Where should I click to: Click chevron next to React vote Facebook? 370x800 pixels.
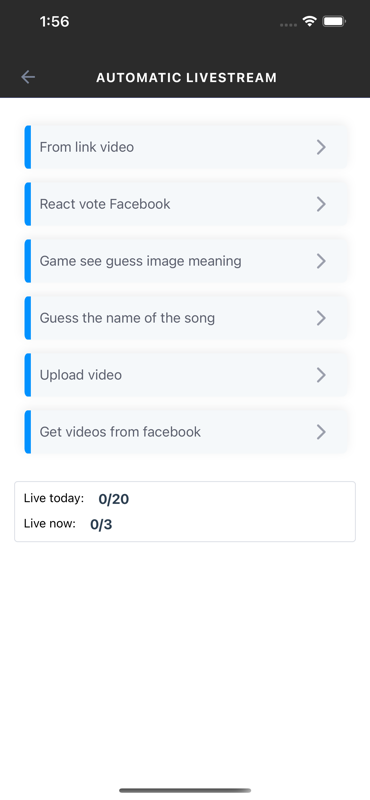click(321, 204)
